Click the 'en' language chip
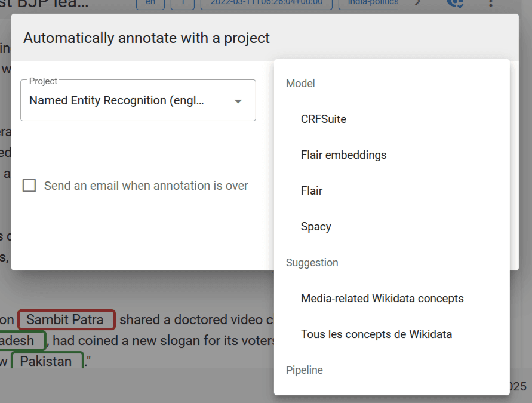The height and width of the screenshot is (403, 532). [150, 4]
